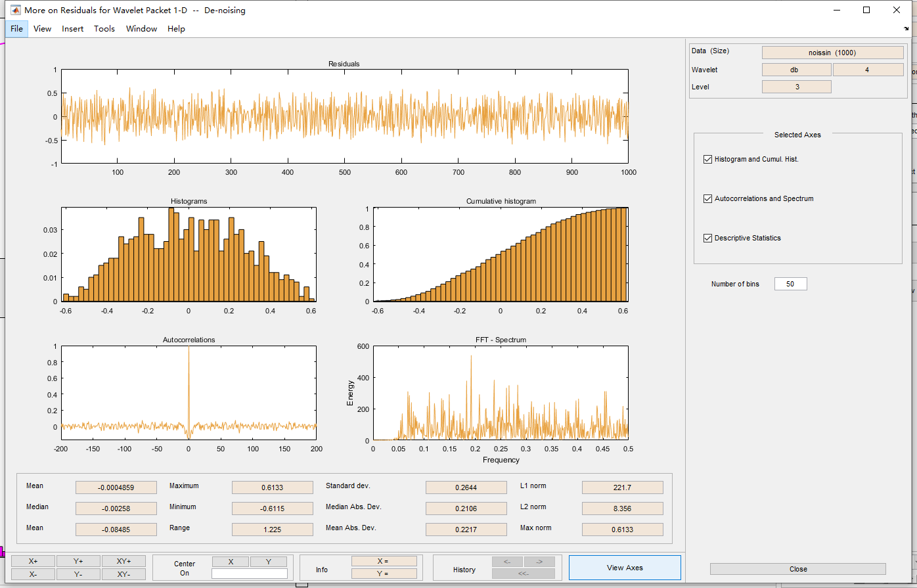Uncheck Histogram and Cumul. Hist. checkbox
The height and width of the screenshot is (588, 917).
pyautogui.click(x=707, y=159)
